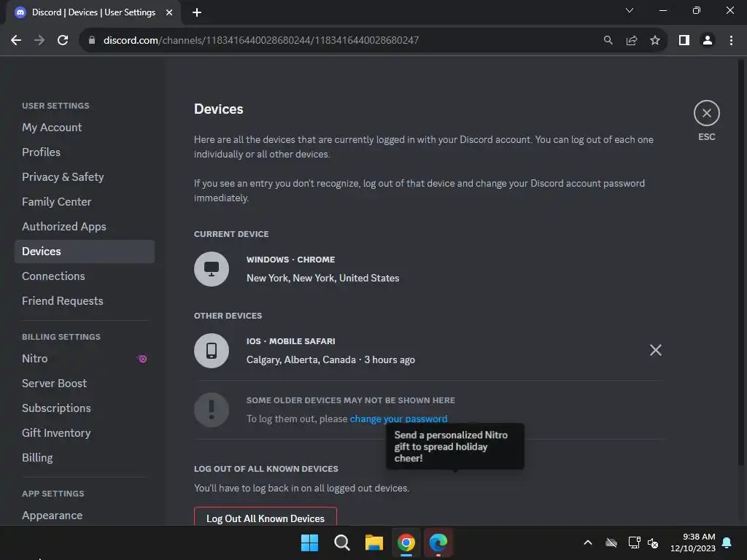Open a new browser tab
This screenshot has height=560, width=747.
197,12
